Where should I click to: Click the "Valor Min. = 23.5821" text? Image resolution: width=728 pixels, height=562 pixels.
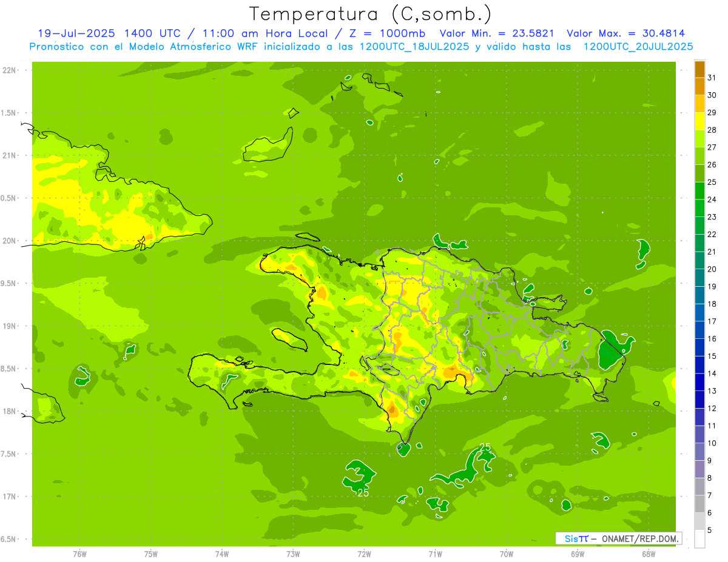point(496,33)
